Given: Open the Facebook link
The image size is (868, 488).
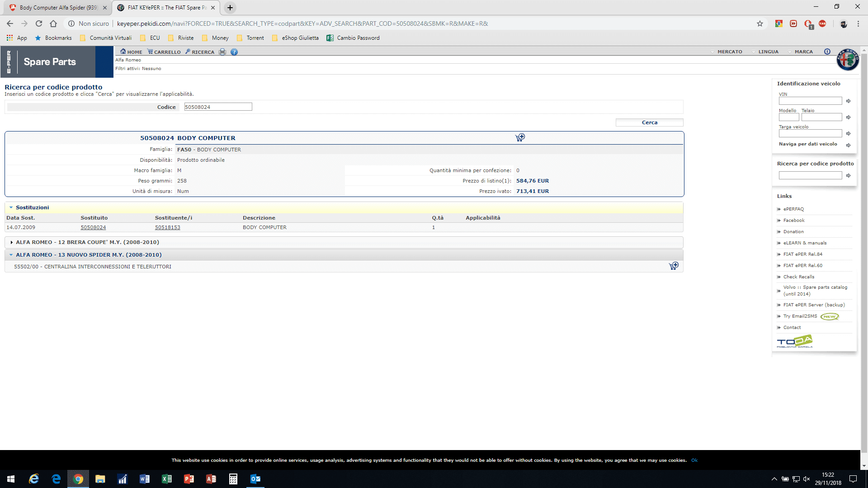Looking at the screenshot, I should 794,221.
